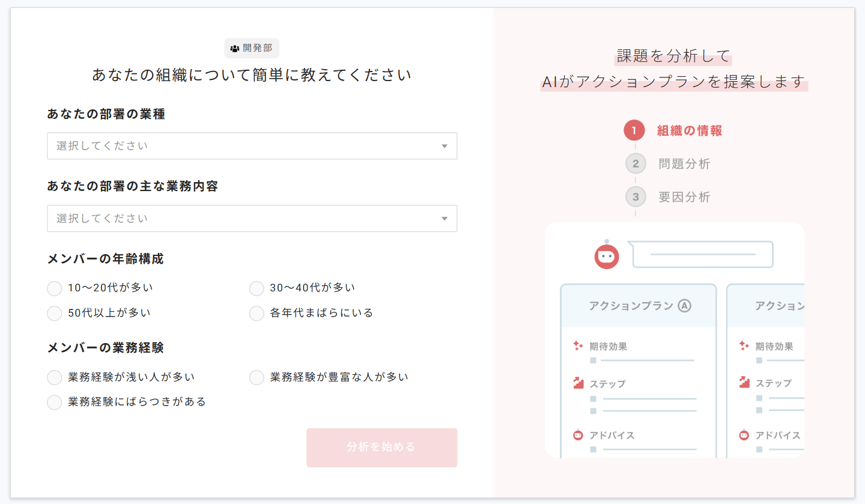Choose 各年代まばらにいる radio option
The width and height of the screenshot is (865, 504).
point(256,313)
